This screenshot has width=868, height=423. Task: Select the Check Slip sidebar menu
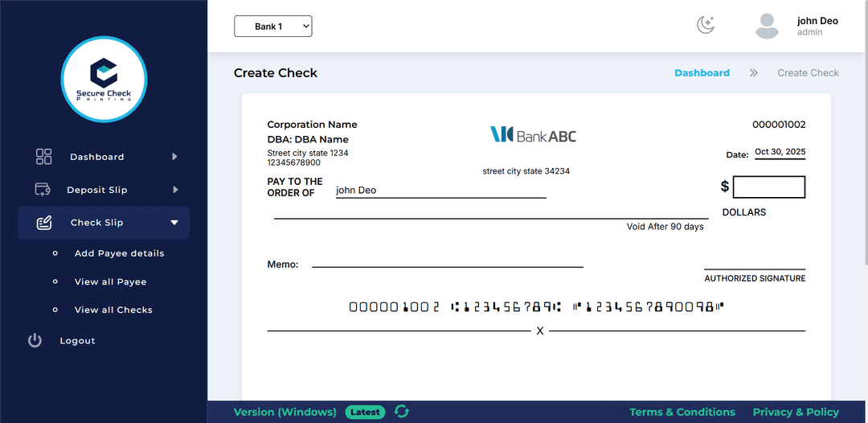tap(104, 223)
